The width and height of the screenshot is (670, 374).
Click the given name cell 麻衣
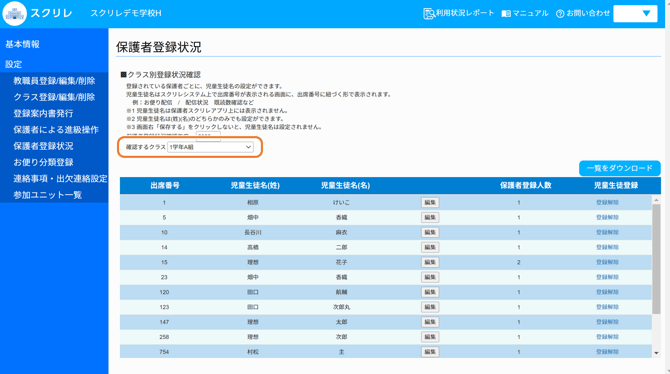tap(341, 232)
